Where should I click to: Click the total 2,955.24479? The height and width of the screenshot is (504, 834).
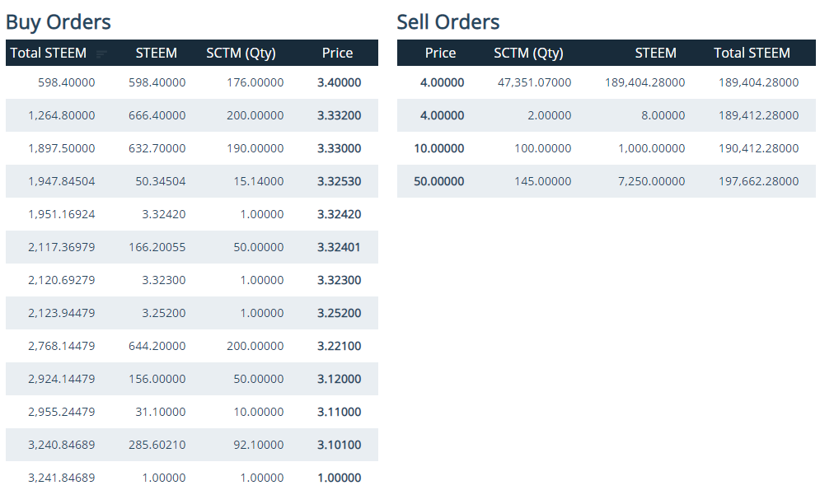pyautogui.click(x=62, y=412)
